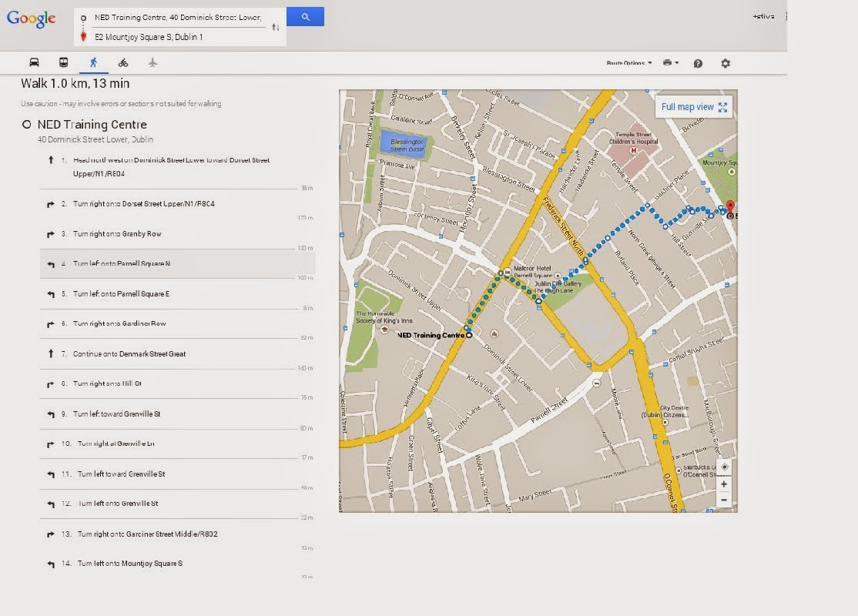Swap start and destination addresses
858x616 pixels.
point(276,27)
